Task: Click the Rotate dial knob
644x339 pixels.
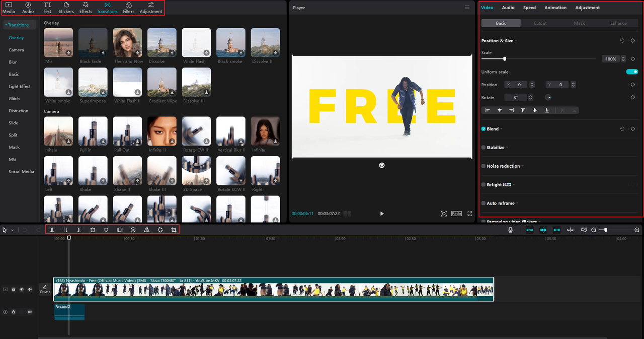Action: pyautogui.click(x=548, y=97)
